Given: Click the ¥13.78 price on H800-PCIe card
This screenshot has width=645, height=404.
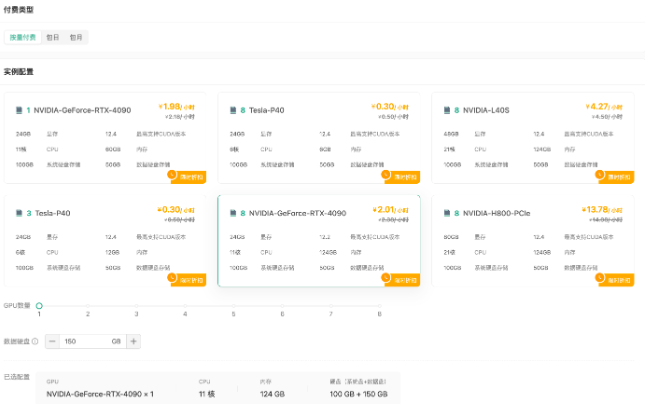Looking at the screenshot, I should pos(602,210).
